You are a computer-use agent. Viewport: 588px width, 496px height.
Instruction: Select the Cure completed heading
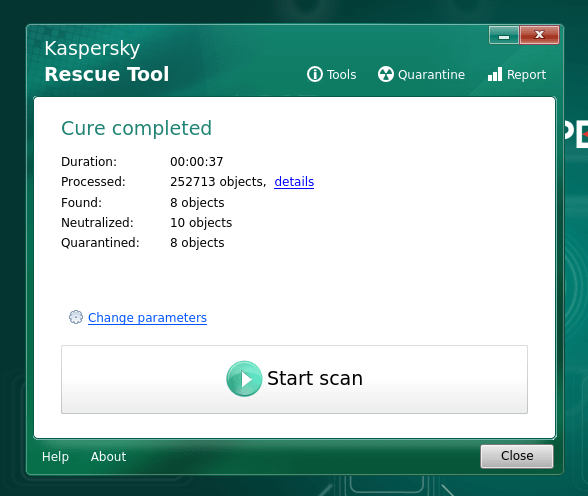pos(136,129)
